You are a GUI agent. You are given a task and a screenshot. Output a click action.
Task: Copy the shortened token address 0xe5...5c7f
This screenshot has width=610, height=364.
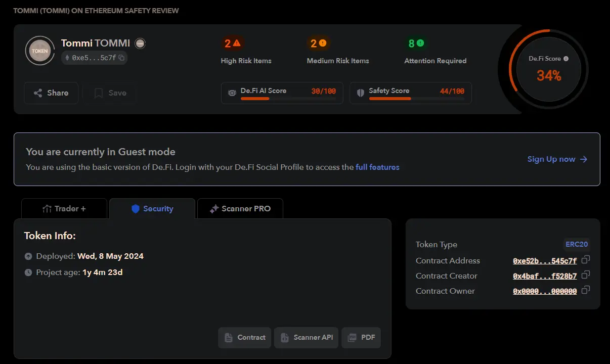point(121,58)
